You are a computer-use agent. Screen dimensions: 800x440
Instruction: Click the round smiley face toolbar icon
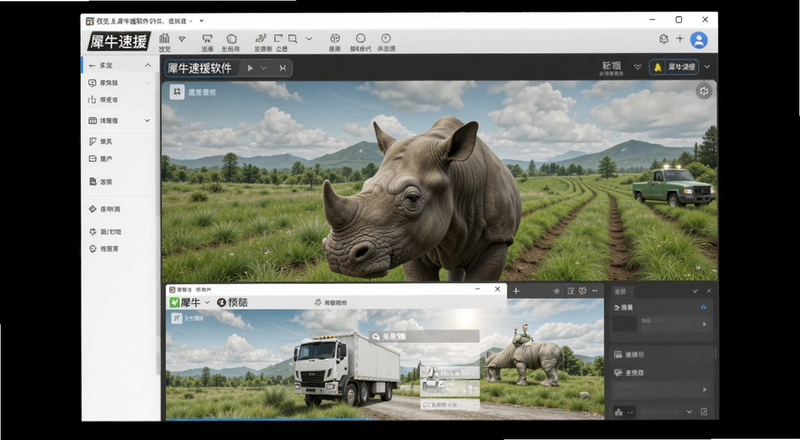click(361, 38)
